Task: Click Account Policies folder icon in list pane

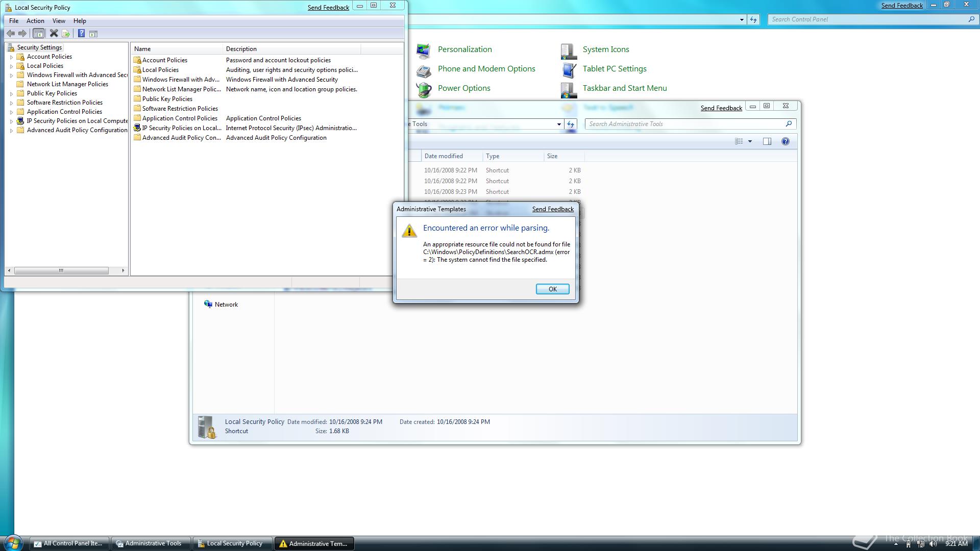Action: coord(137,60)
